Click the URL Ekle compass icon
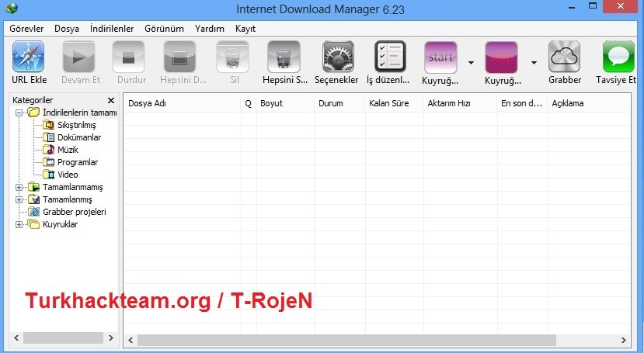This screenshot has width=644, height=353. pos(28,57)
